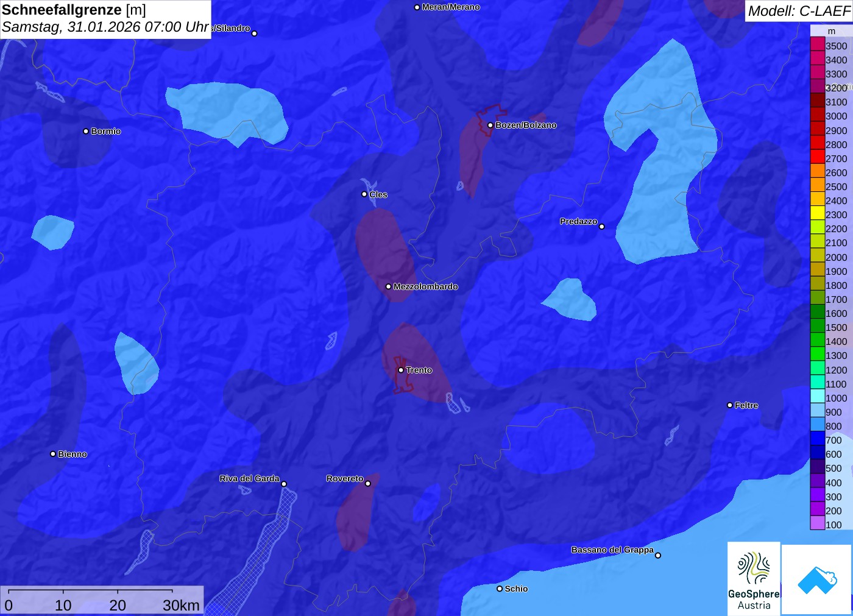Click the scale bar 0 label
The height and width of the screenshot is (616, 853).
tap(9, 605)
